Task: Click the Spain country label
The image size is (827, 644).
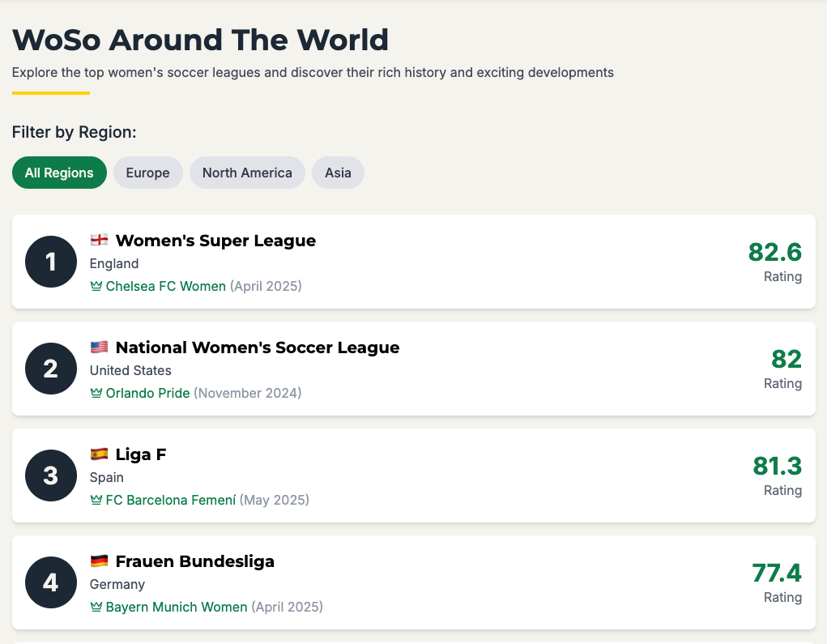Action: (x=107, y=477)
